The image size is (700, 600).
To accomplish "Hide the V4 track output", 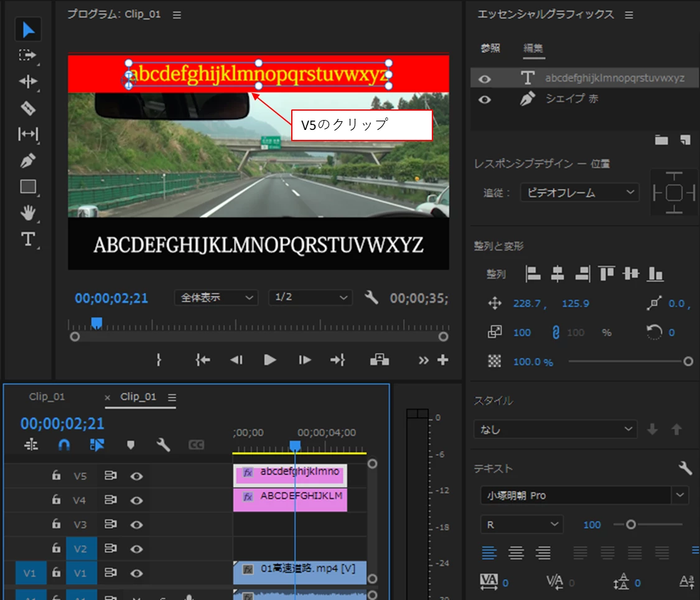I will pos(137,501).
